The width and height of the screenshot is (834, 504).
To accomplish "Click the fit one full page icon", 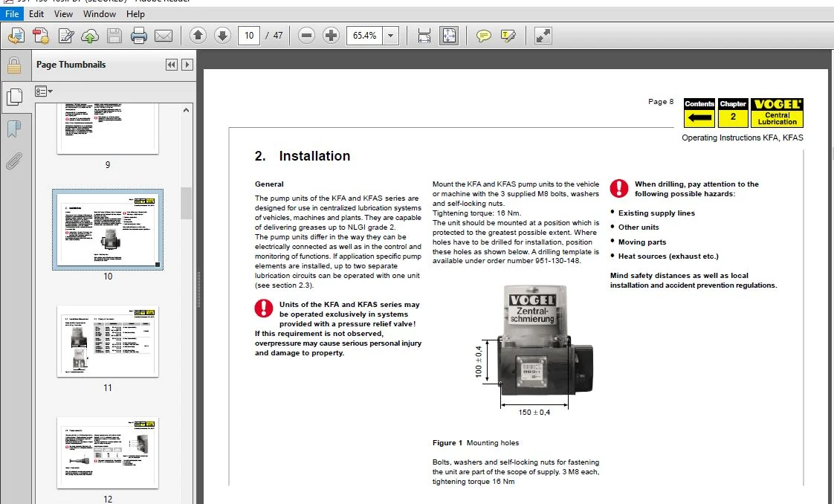I will coord(449,36).
